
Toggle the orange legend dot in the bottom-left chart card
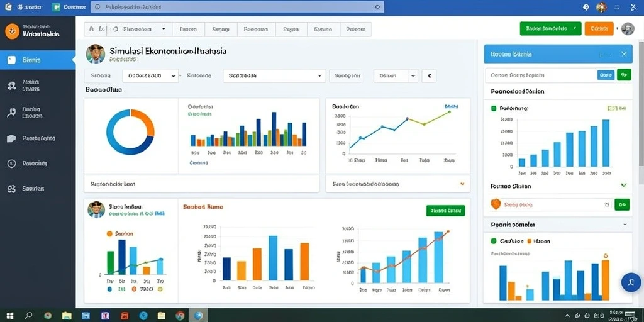[x=109, y=234]
